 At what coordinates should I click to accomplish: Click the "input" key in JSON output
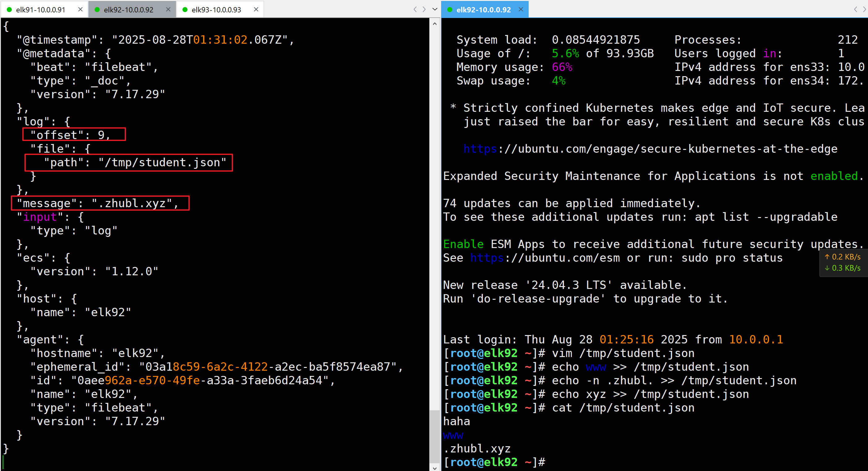pos(40,217)
